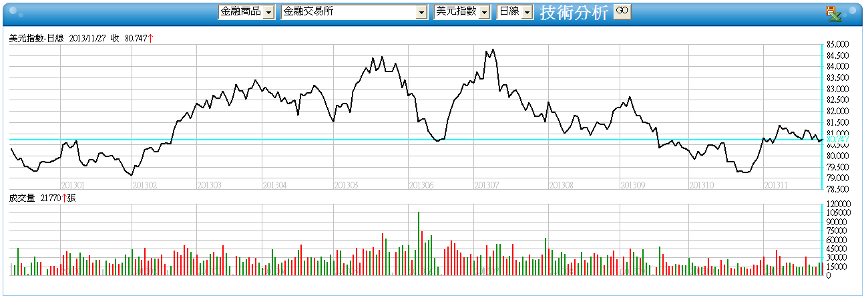
Task: Click the tallest green volume bar in June
Action: tap(419, 244)
